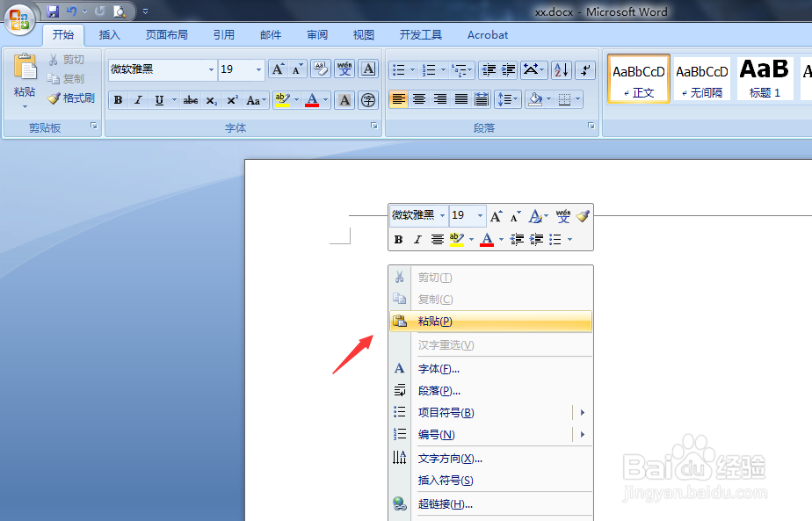Open bullets dropdown arrow in ribbon
Screen dimensions: 812x521
413,69
